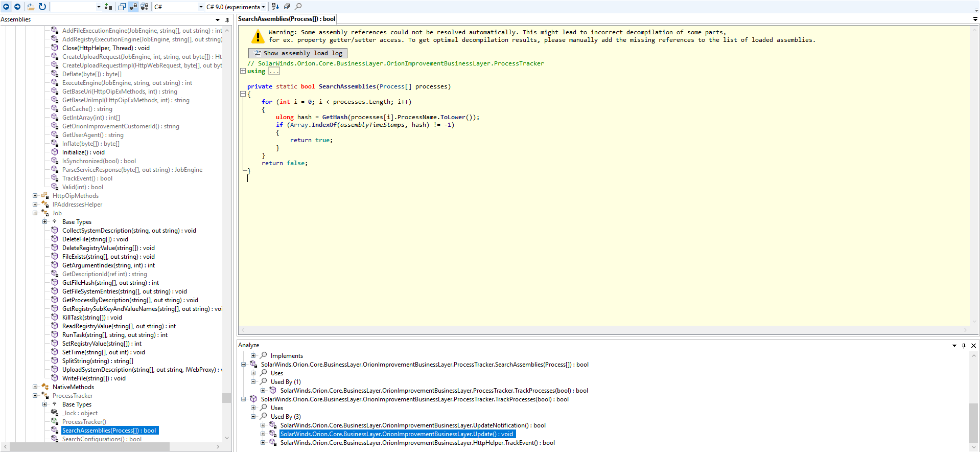
Task: Click the Back navigation arrow
Action: click(x=6, y=7)
